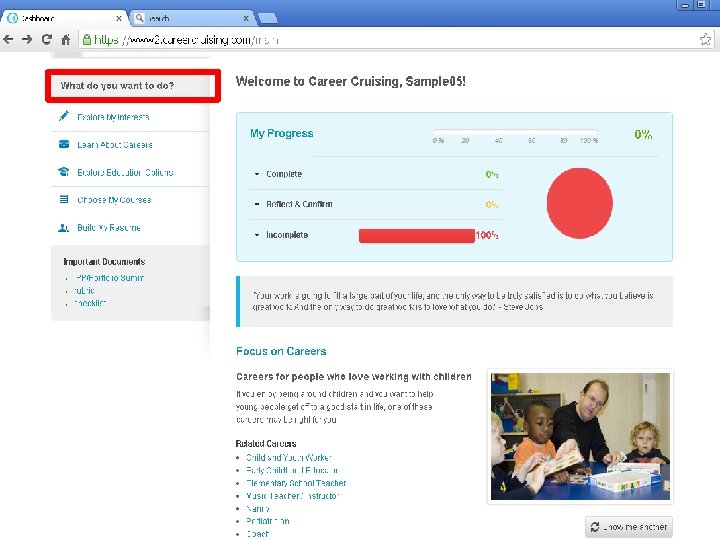Open Early Childhood Educator career
The image size is (720, 540).
(292, 470)
